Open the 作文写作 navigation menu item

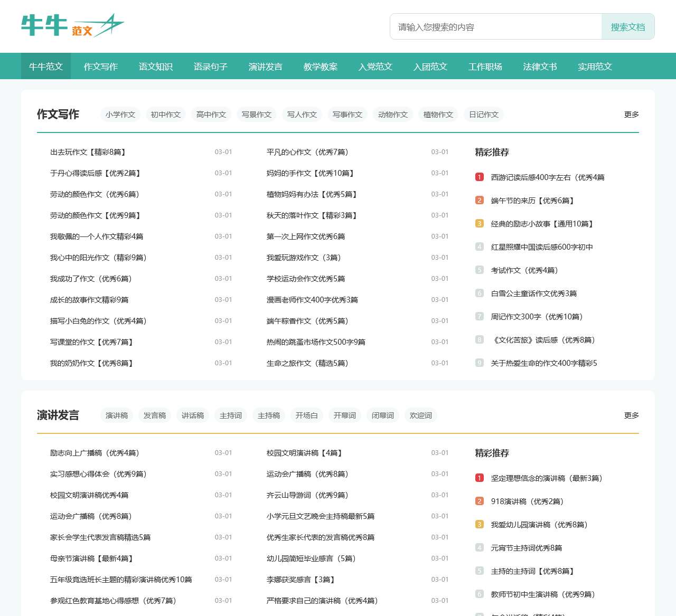click(101, 67)
